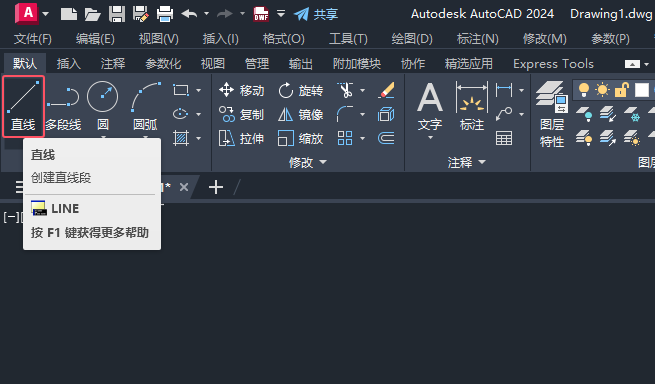Image resolution: width=655 pixels, height=384 pixels.
Task: Expand the linear dimension dropdown arrow
Action: click(x=521, y=90)
